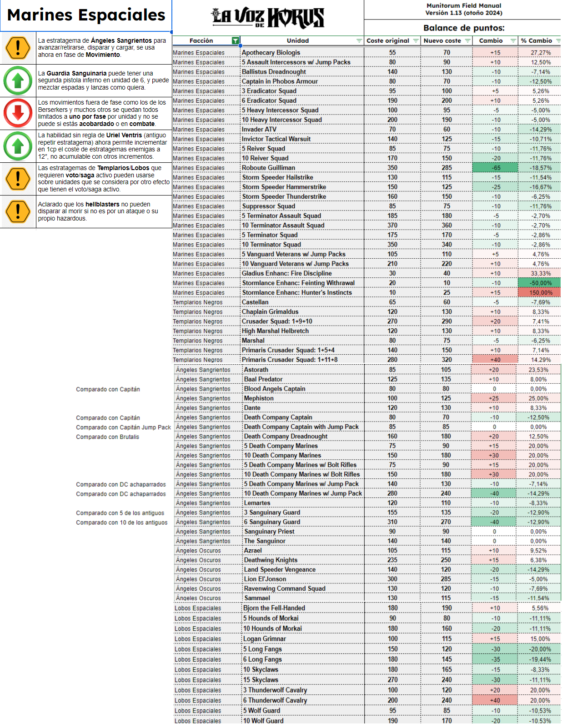Click the active green filter icon on Facción
The image size is (562, 728).
[235, 41]
